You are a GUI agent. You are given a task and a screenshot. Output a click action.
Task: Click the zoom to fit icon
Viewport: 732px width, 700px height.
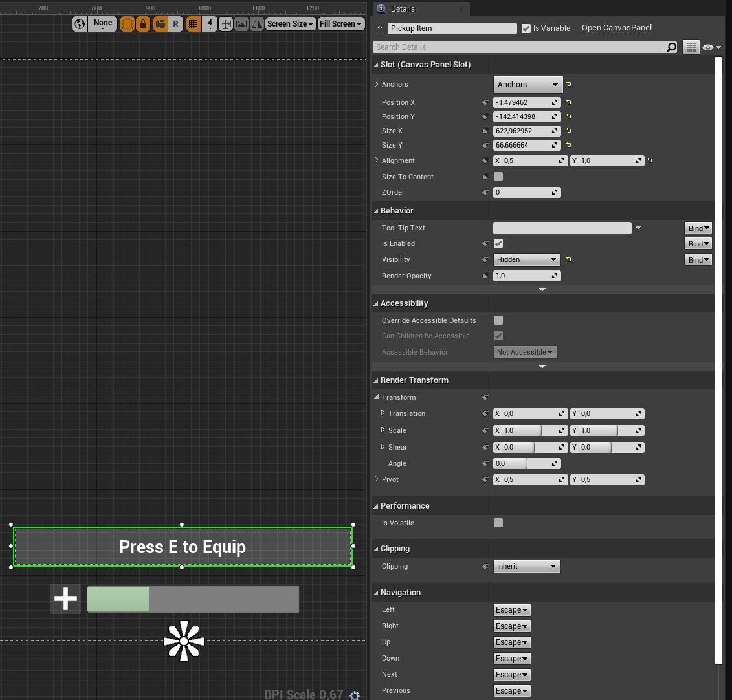coord(225,24)
